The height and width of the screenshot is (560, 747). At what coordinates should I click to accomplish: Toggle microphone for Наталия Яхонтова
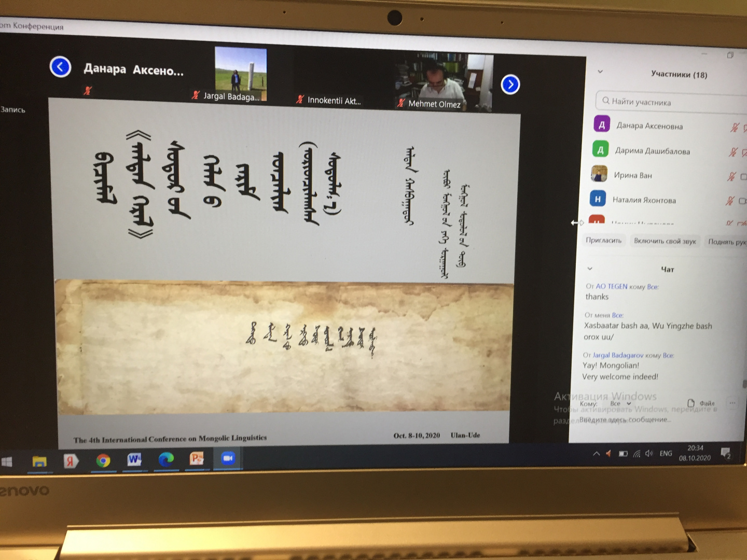(x=729, y=201)
